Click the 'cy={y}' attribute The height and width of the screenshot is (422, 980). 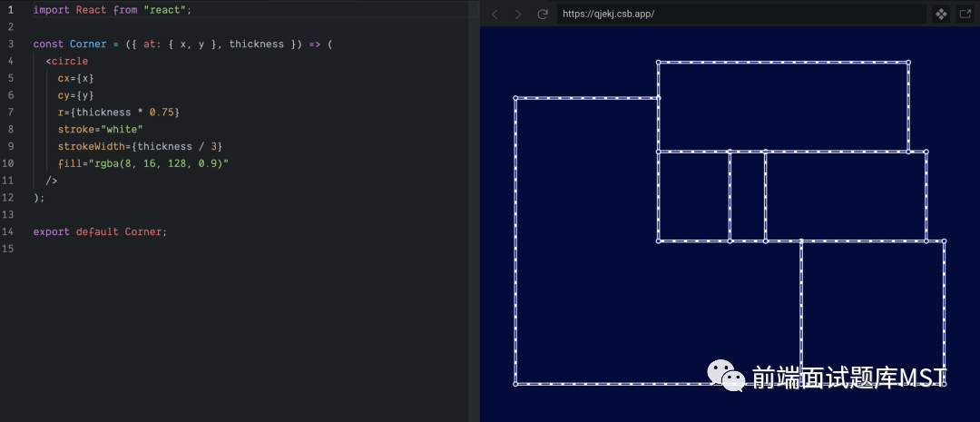tap(75, 95)
